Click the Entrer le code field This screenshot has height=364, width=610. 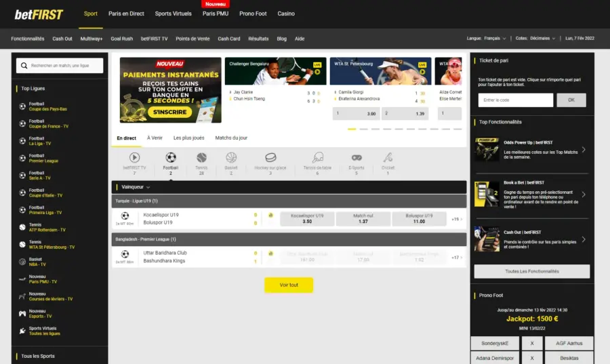pos(516,100)
